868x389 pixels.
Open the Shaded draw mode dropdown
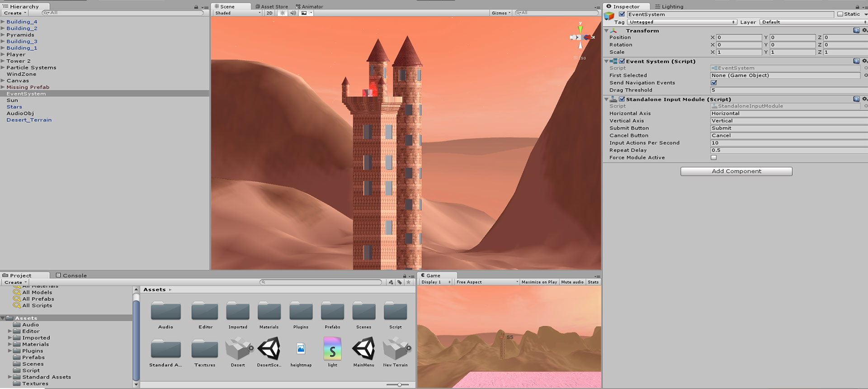[238, 13]
